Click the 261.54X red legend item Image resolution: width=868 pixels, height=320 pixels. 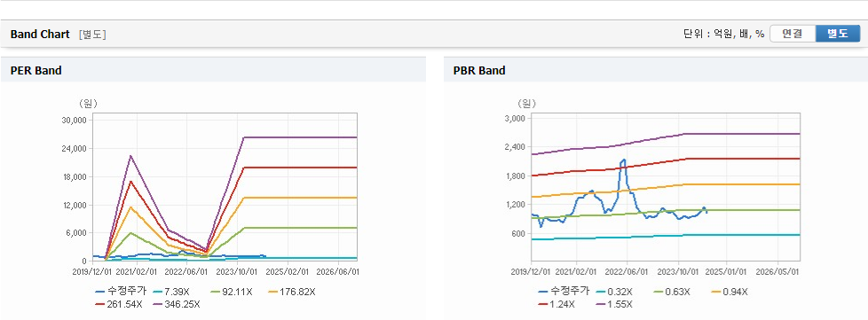coord(118,304)
